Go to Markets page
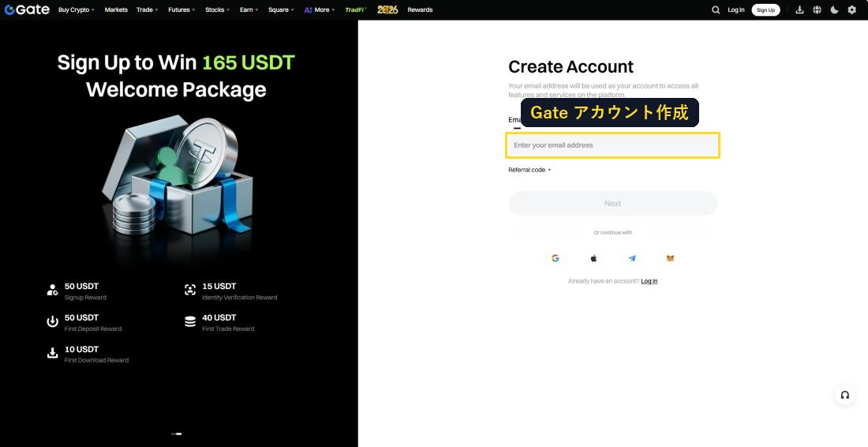The height and width of the screenshot is (447, 868). (116, 10)
